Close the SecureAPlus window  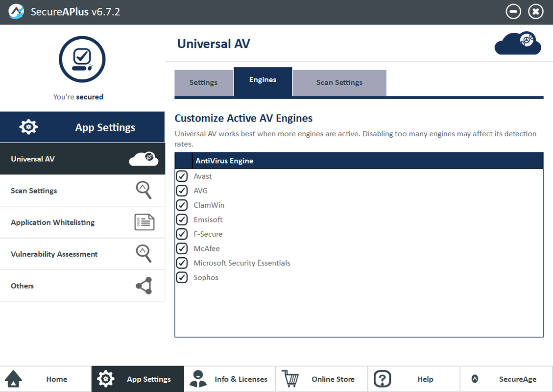[536, 12]
